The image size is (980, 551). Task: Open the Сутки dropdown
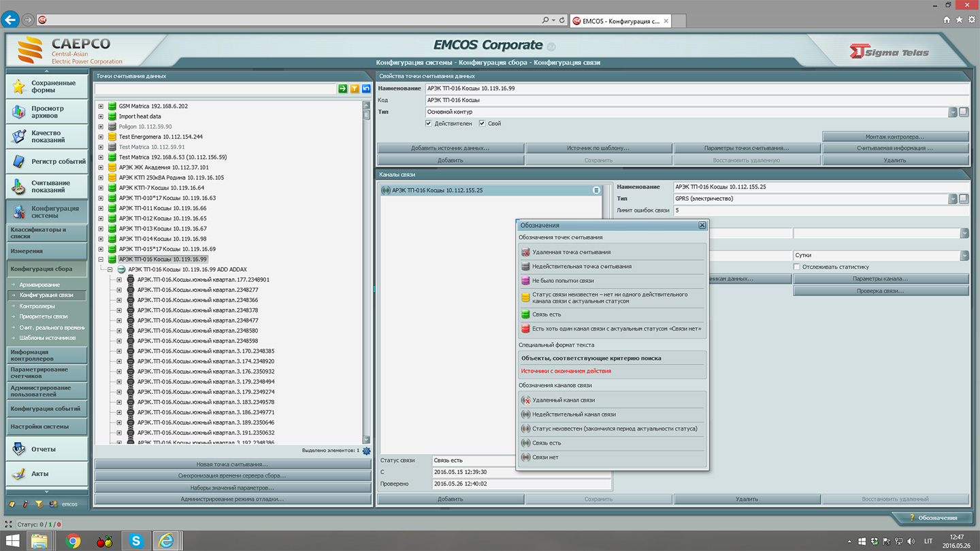[964, 256]
